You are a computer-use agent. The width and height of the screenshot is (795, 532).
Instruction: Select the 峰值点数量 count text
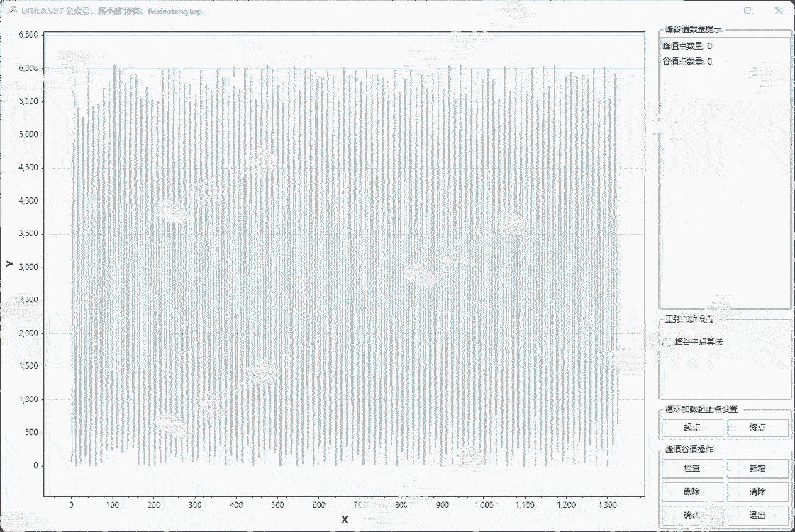(687, 46)
